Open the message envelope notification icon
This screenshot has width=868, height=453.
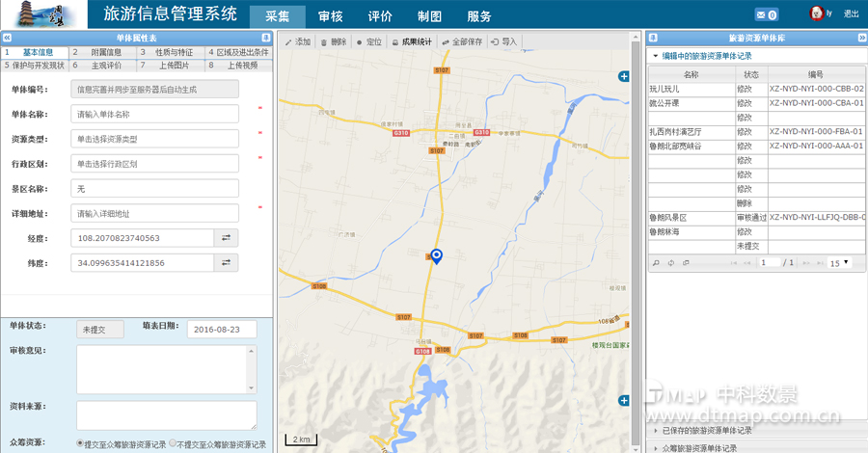point(766,14)
